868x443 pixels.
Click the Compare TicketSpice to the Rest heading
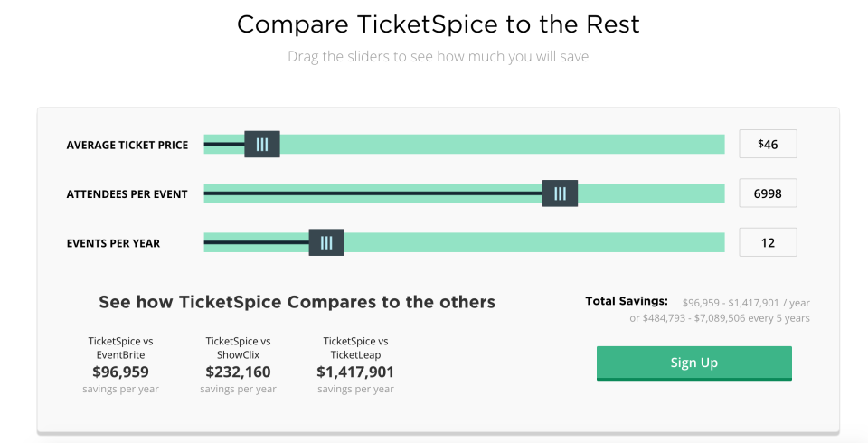coord(438,24)
